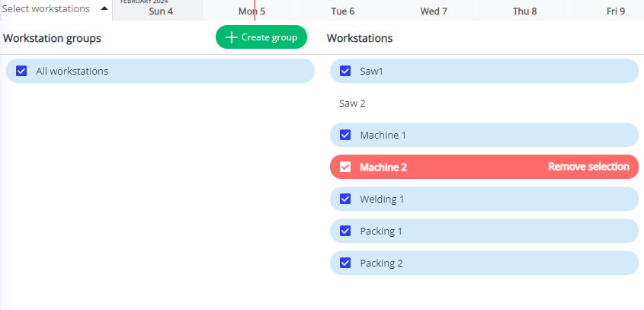Collapse the Select workstations dropdown arrow
This screenshot has width=644, height=310.
click(x=104, y=9)
